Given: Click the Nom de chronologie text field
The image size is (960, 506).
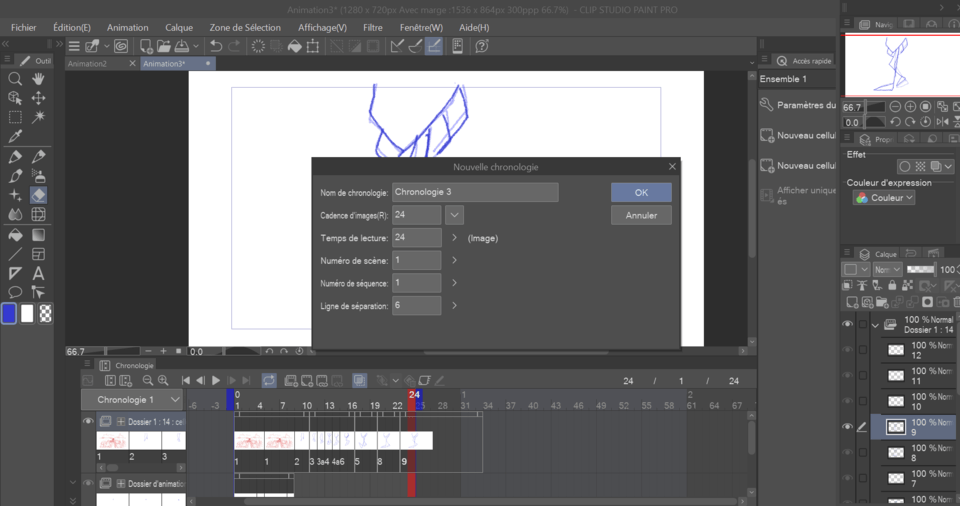Looking at the screenshot, I should (474, 192).
